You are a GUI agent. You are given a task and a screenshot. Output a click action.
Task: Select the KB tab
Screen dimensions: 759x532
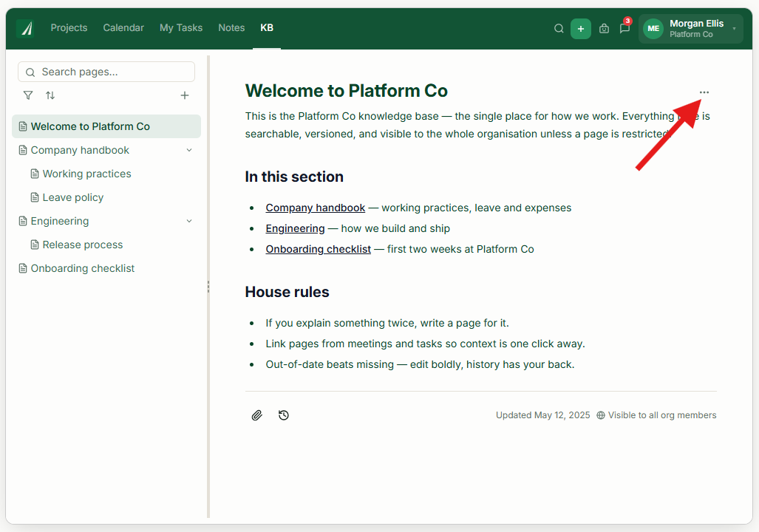pyautogui.click(x=267, y=27)
